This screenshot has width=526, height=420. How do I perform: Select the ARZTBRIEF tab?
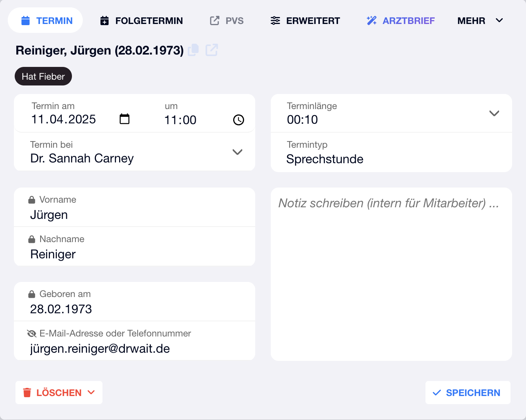401,20
